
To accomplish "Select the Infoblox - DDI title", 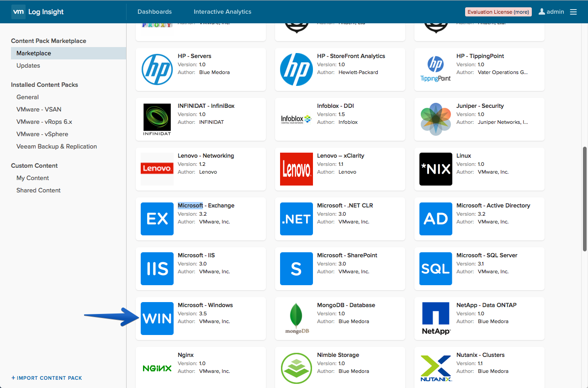I will tap(335, 106).
